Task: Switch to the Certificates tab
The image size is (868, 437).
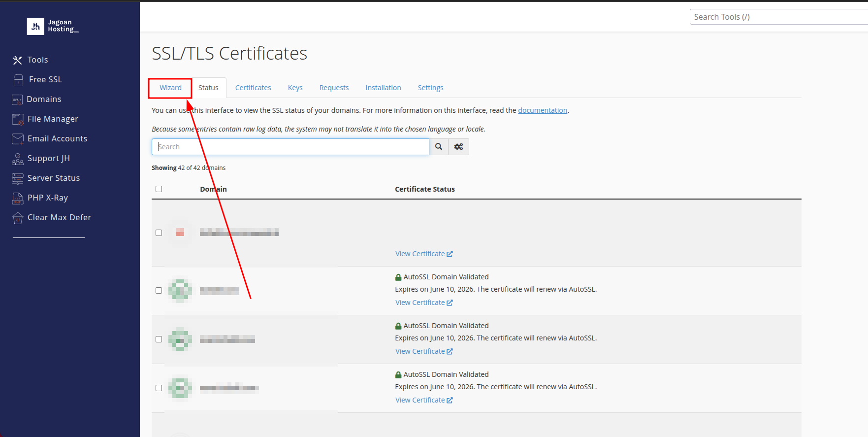Action: pos(253,88)
